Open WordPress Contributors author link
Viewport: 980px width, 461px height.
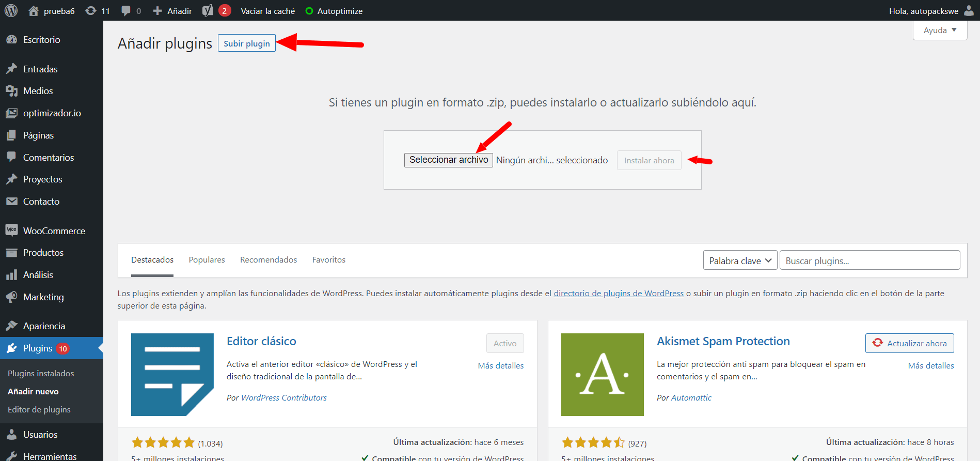(284, 397)
